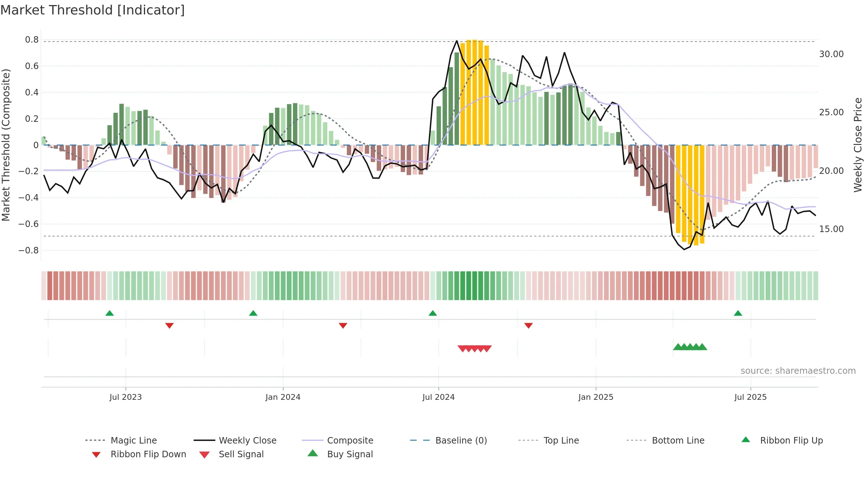Click the Jul 2024 axis label
868x488 pixels.
point(438,397)
